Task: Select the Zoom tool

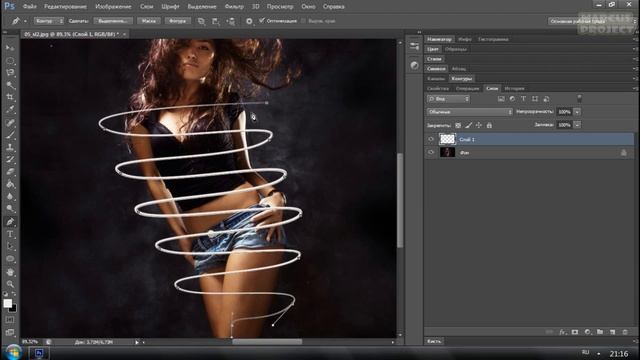Action: click(10, 284)
